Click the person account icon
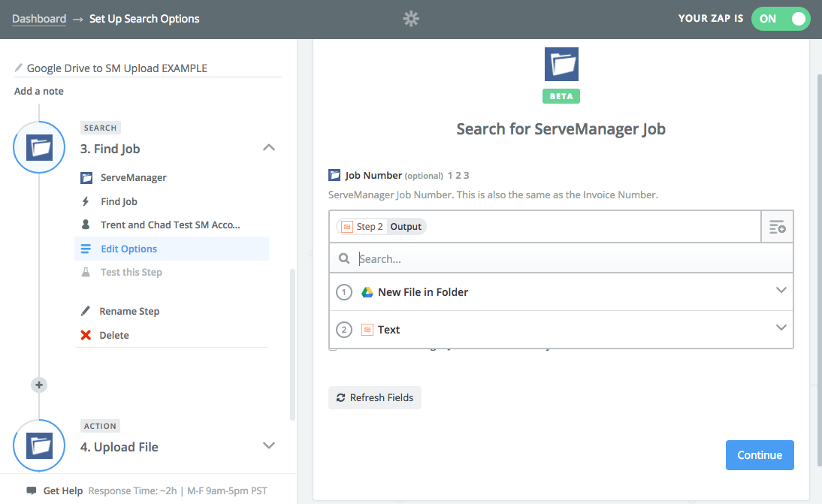Screen dimensions: 822x504 [x=86, y=225]
